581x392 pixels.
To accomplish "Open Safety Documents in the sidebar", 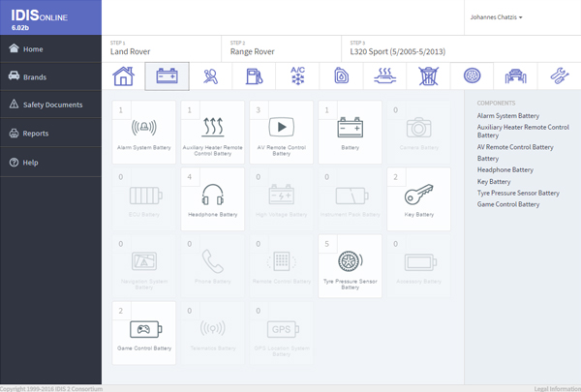I will point(50,105).
